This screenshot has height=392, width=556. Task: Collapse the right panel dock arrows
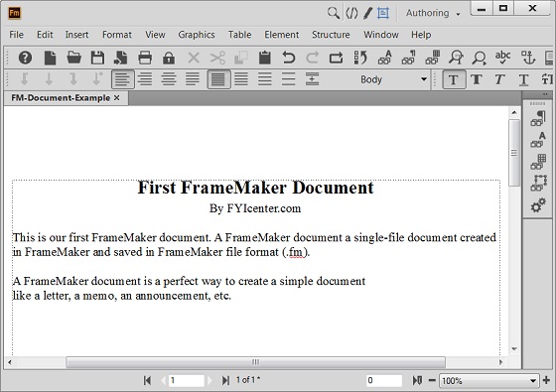(545, 94)
